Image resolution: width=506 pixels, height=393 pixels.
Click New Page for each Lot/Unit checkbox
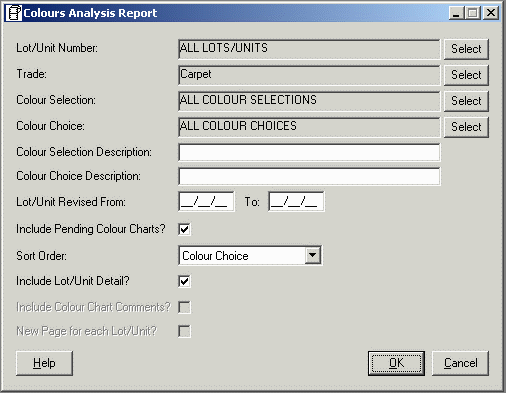(x=184, y=331)
